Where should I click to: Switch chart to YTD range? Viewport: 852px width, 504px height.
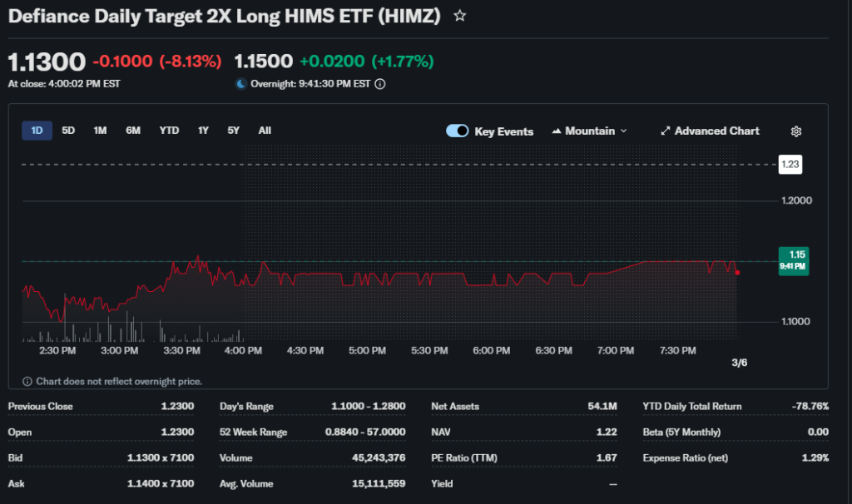click(169, 131)
